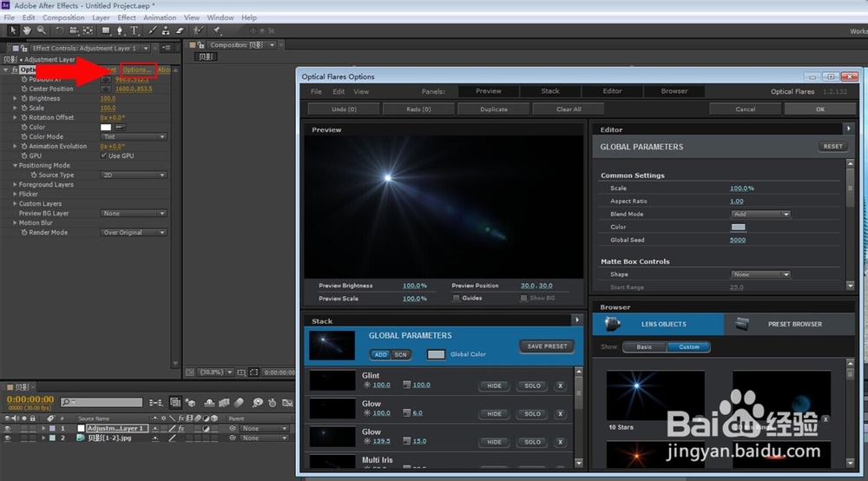This screenshot has width=868, height=481.
Task: Click the Brainstorm timeline icon
Action: pyautogui.click(x=258, y=402)
